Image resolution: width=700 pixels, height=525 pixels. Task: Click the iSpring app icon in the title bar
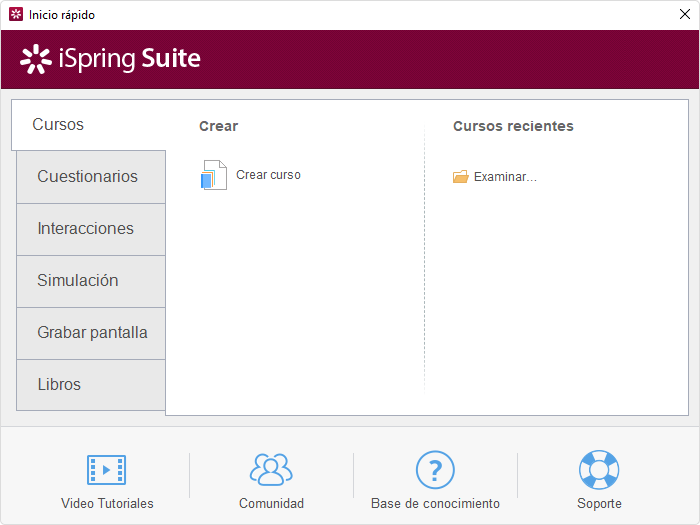16,14
